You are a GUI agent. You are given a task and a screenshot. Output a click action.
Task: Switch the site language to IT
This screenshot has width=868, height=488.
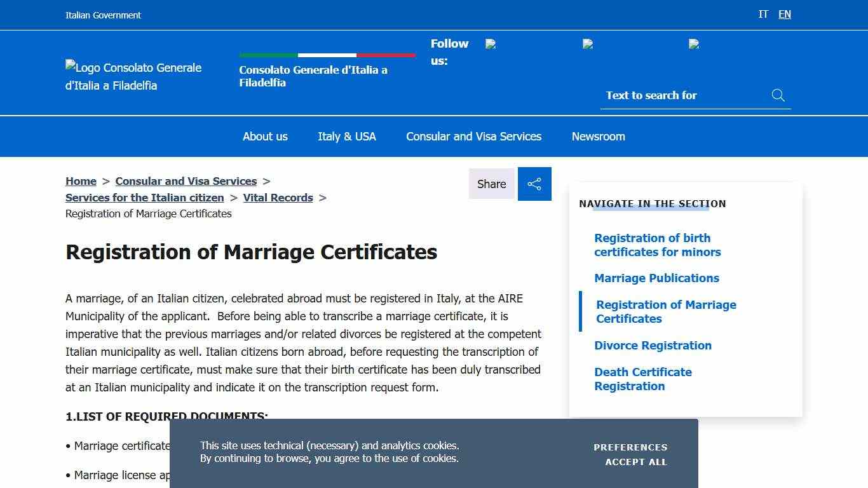pos(763,14)
